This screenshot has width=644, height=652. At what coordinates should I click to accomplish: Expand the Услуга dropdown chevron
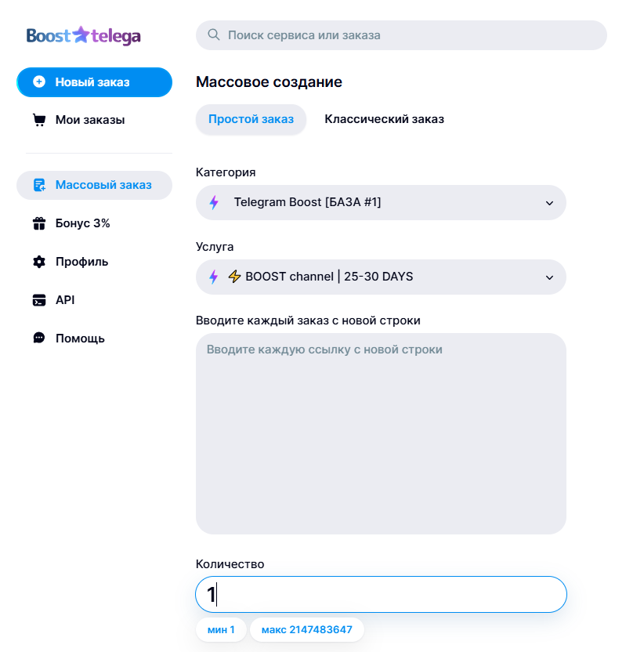pos(549,277)
